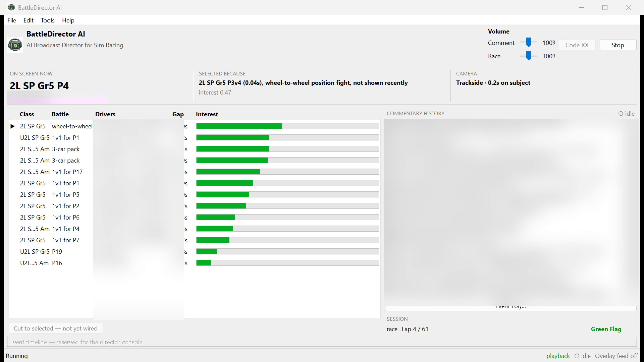This screenshot has width=644, height=362.
Task: Open the Edit menu
Action: [29, 20]
